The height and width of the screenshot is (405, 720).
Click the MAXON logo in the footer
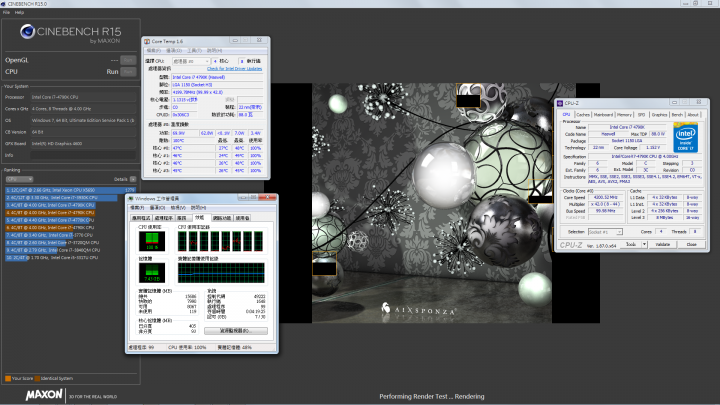44,395
